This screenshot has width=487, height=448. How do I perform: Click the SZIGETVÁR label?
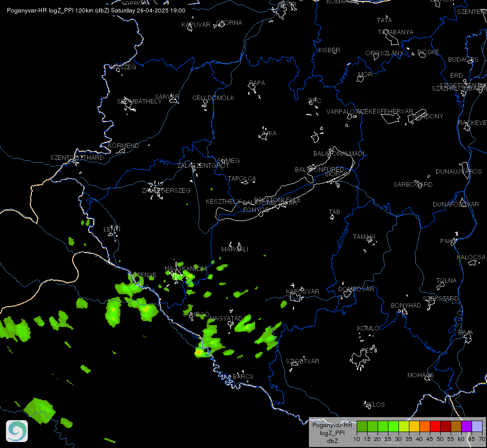coord(302,361)
